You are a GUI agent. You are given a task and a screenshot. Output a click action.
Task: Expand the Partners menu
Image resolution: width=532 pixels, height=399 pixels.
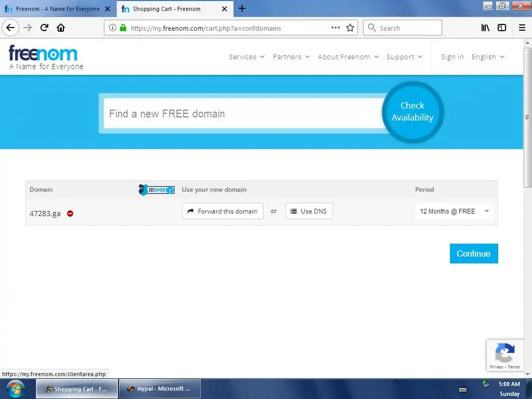coord(291,57)
